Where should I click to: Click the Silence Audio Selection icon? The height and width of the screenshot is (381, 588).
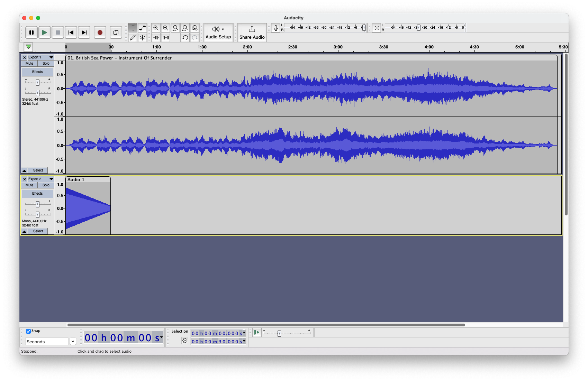tap(166, 38)
